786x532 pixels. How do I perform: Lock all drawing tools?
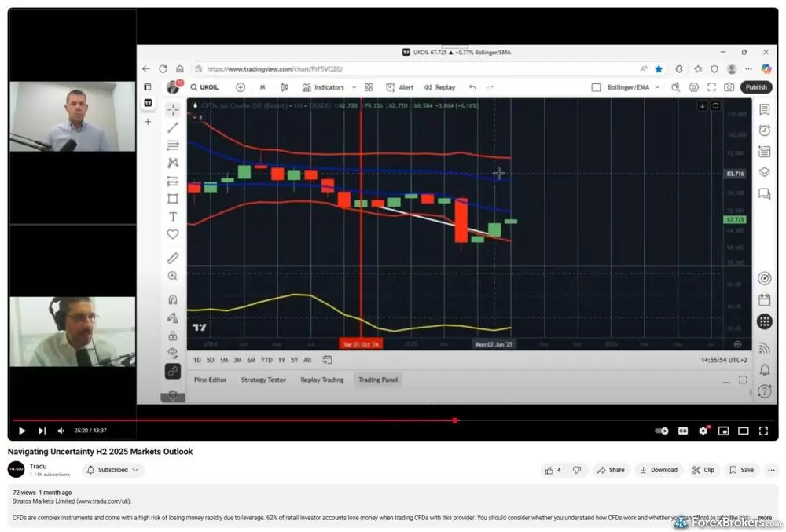[x=173, y=336]
